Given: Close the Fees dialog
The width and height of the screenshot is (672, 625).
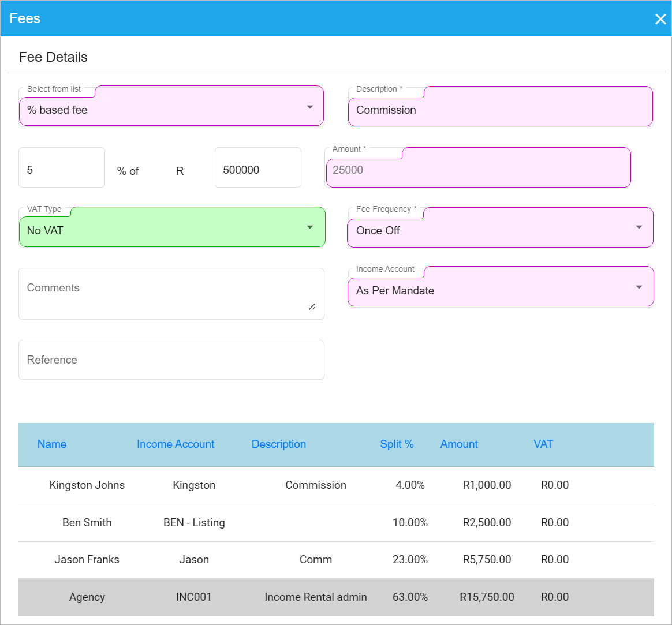Looking at the screenshot, I should pyautogui.click(x=660, y=19).
